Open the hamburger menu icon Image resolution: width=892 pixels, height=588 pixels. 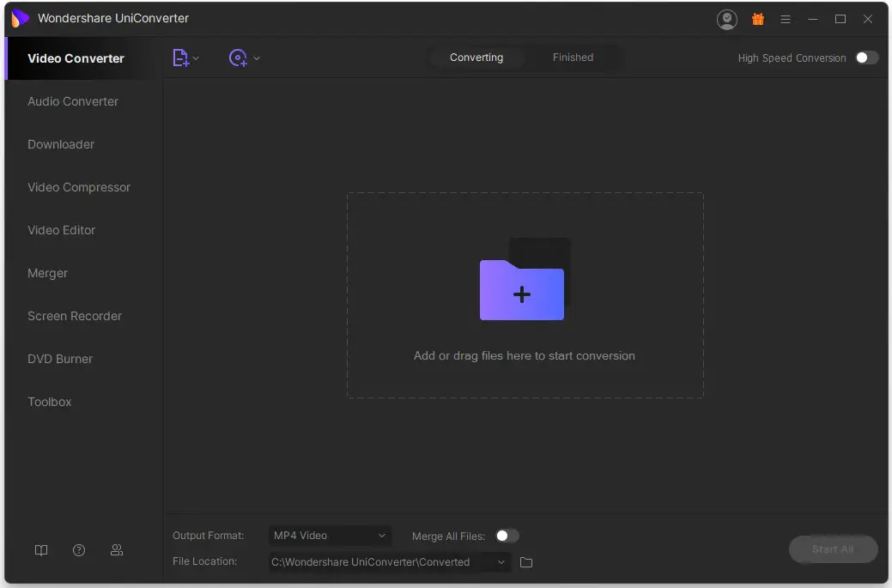(786, 20)
